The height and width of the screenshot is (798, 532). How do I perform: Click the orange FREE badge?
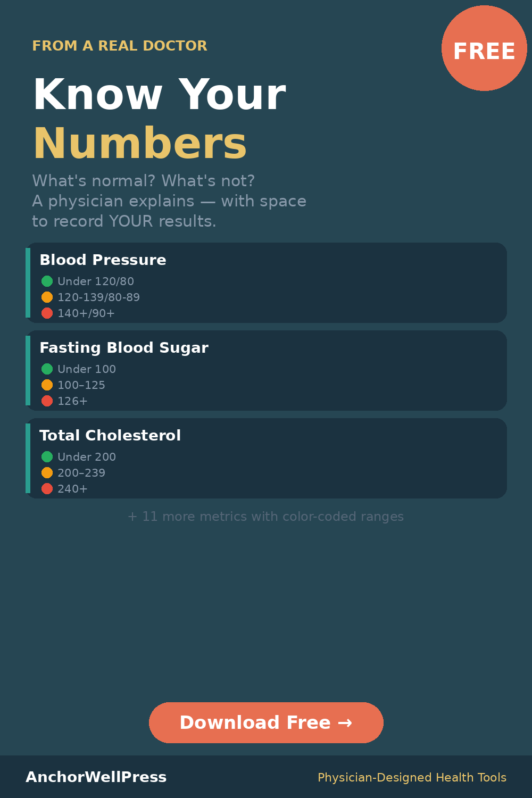tap(484, 49)
